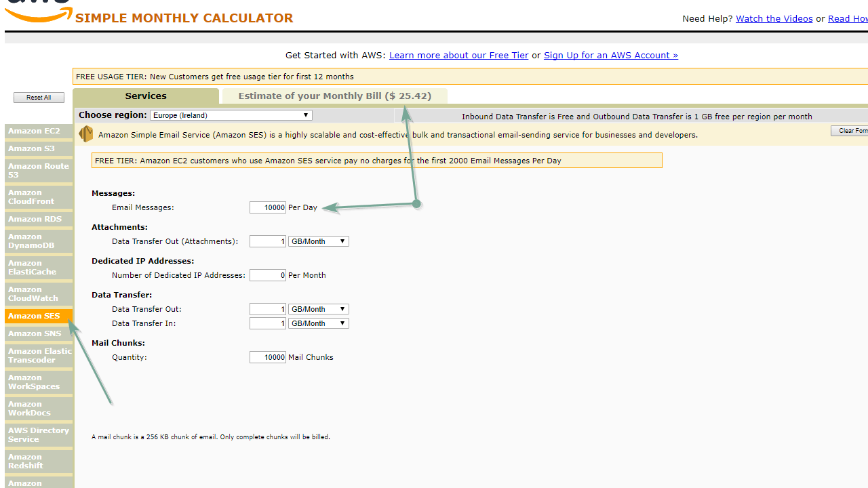Image resolution: width=868 pixels, height=488 pixels.
Task: Click the Mail Chunks section heading
Action: (x=119, y=343)
